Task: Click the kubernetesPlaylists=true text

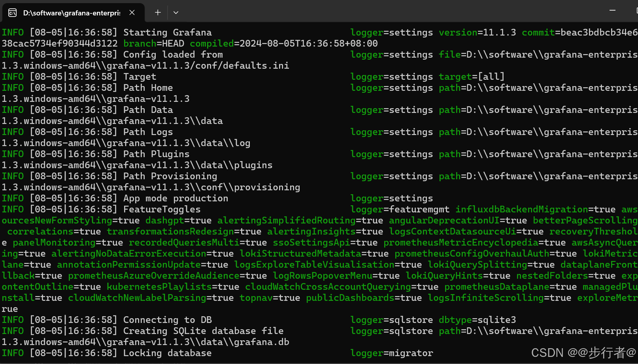Action: (173, 287)
